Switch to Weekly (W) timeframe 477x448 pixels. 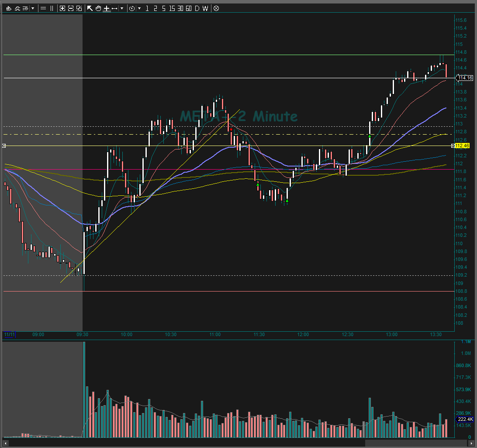pos(205,8)
